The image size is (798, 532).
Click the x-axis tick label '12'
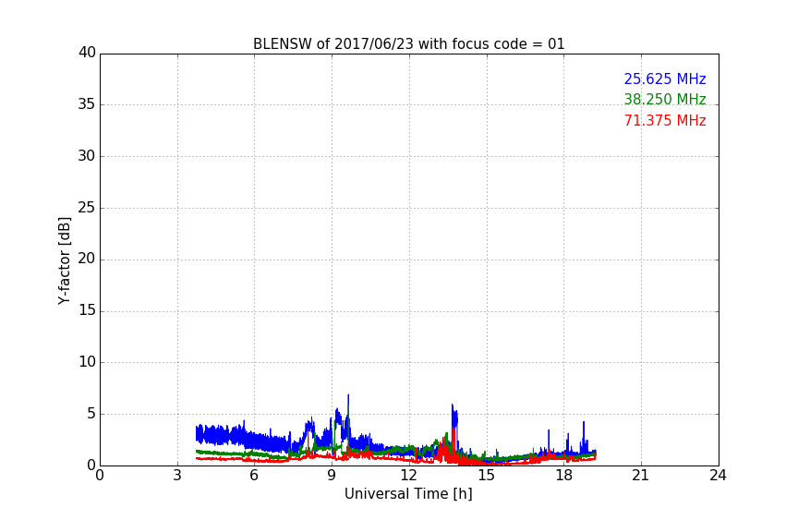point(409,476)
